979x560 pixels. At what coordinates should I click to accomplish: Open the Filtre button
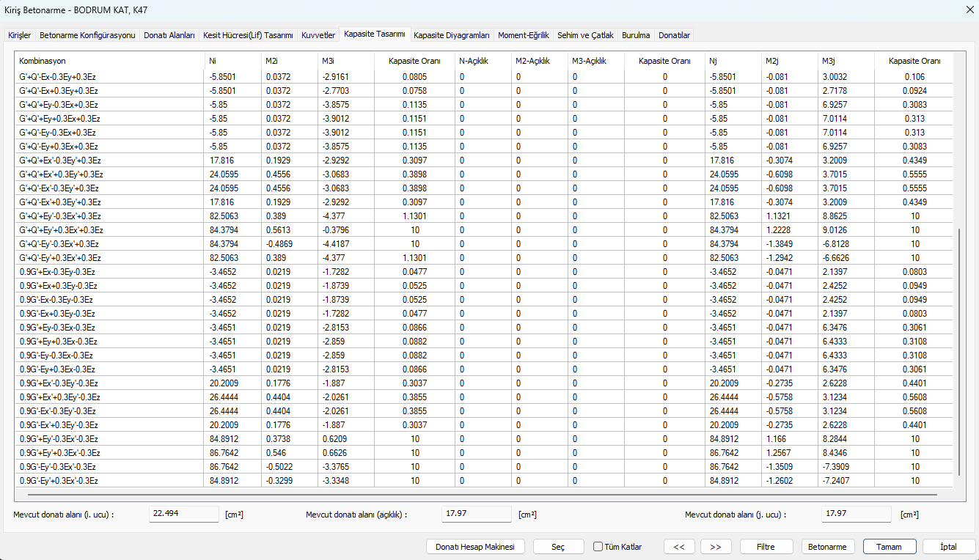766,547
